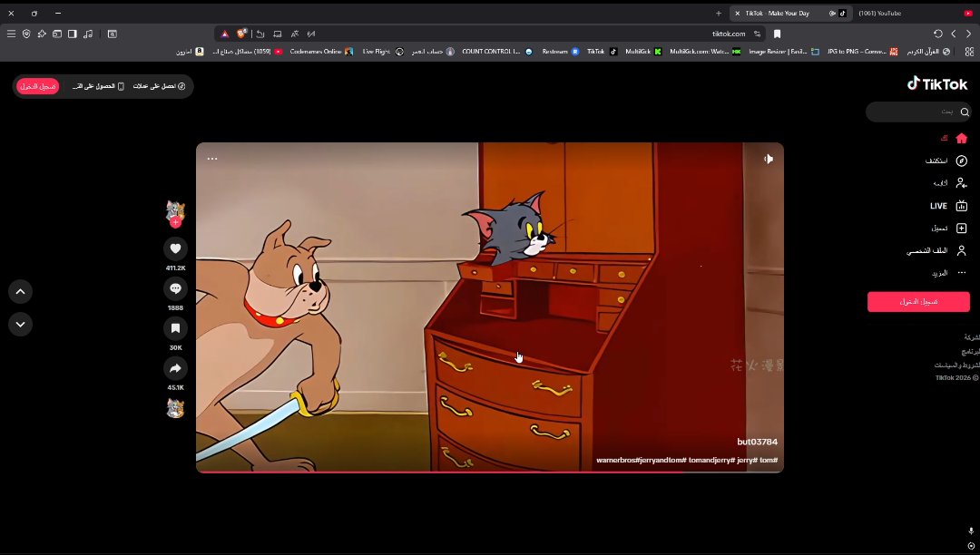
Task: Click the browser reload icon
Action: [x=937, y=34]
